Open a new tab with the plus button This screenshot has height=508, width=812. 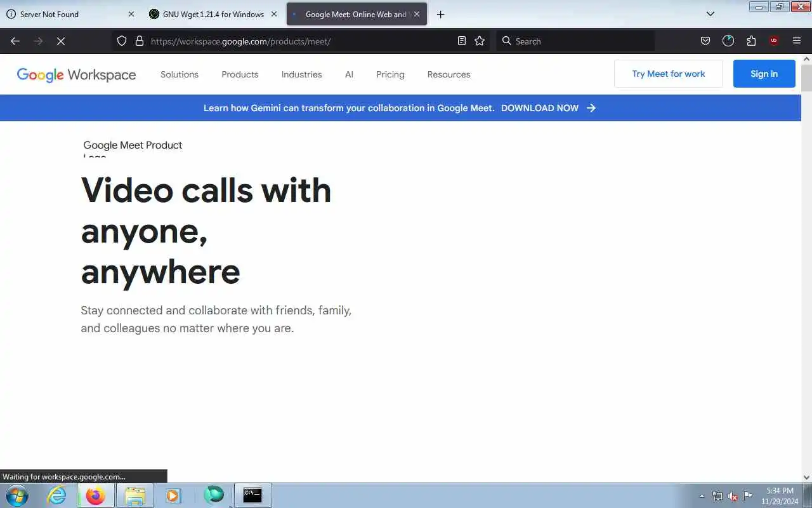441,14
